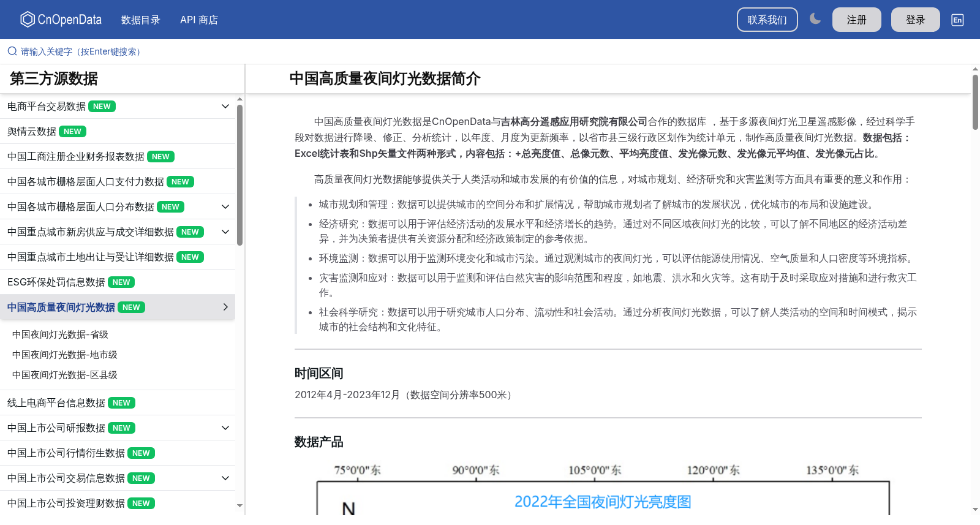Click the 时间区间 heading
980x525 pixels.
(x=318, y=374)
